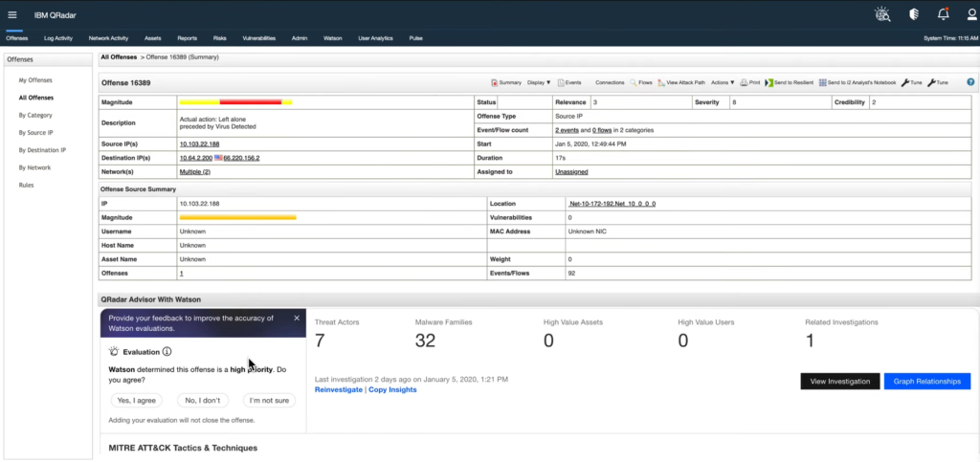Click the offense Magnitude color bar

235,101
